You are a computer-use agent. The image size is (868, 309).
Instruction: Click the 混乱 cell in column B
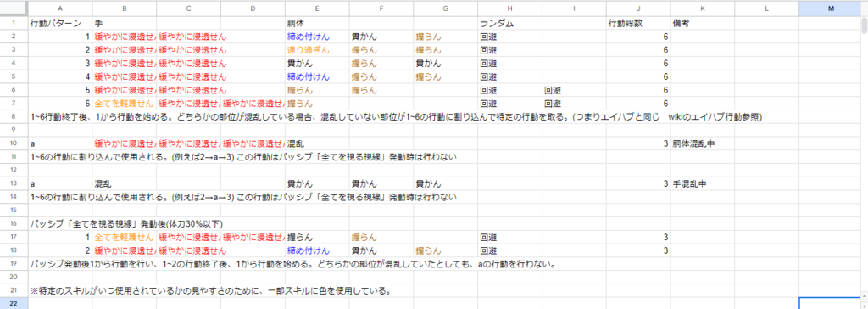[x=125, y=183]
